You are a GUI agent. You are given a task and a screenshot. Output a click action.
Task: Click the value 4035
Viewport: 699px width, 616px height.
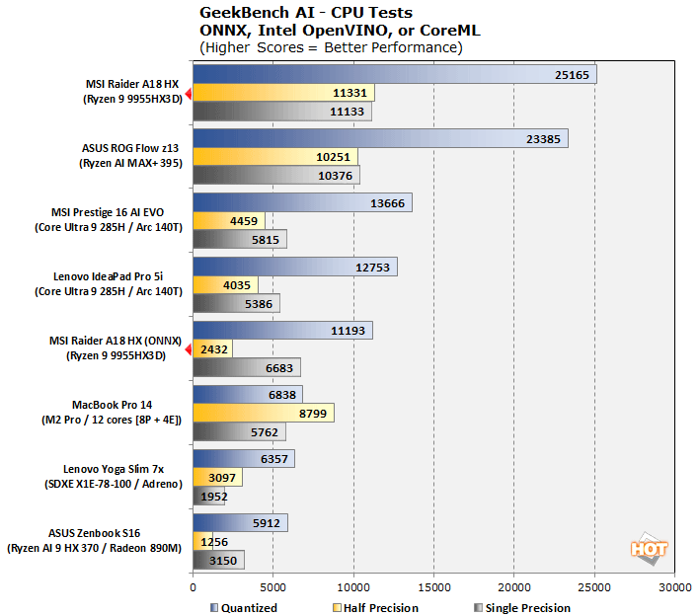coord(237,285)
